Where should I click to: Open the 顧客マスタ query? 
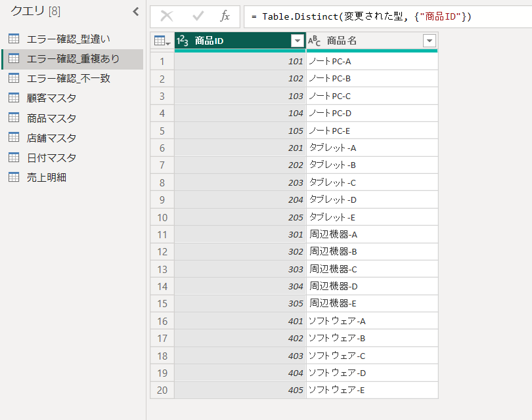(x=73, y=98)
